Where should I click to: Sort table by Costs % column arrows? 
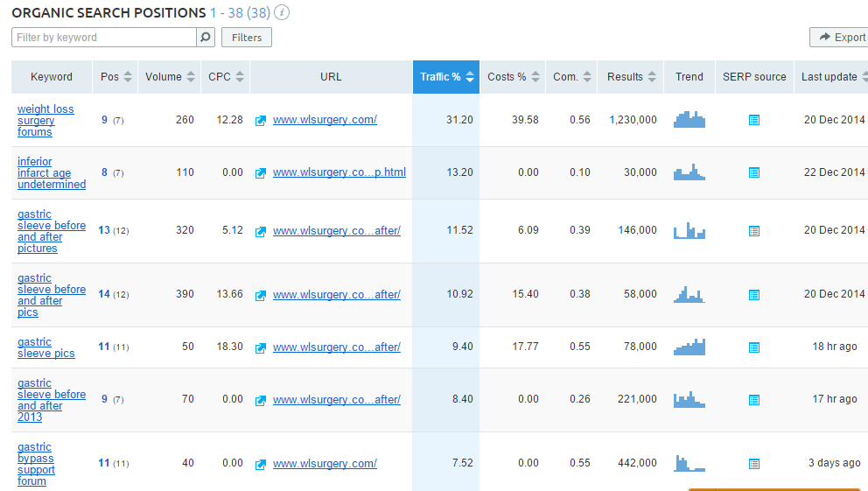pos(535,77)
